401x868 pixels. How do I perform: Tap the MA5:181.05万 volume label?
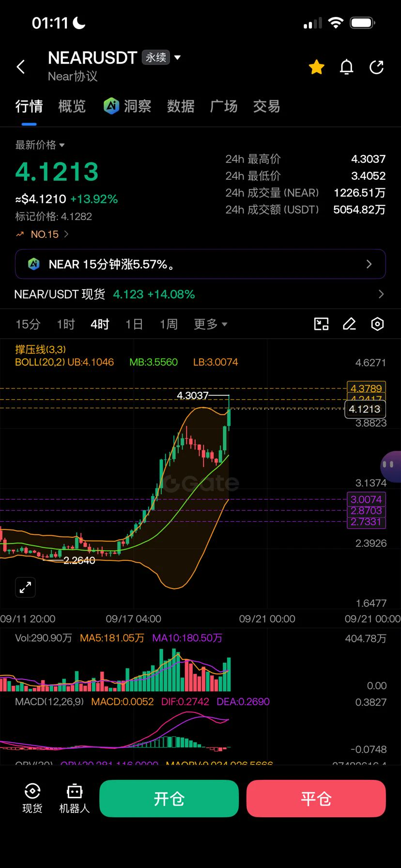[x=112, y=638]
